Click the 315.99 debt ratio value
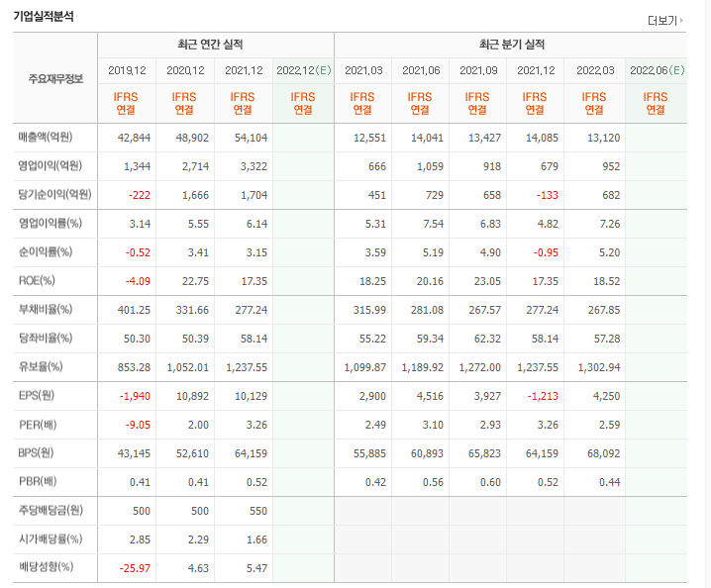Viewport: 711px width, 588px height. pyautogui.click(x=369, y=310)
